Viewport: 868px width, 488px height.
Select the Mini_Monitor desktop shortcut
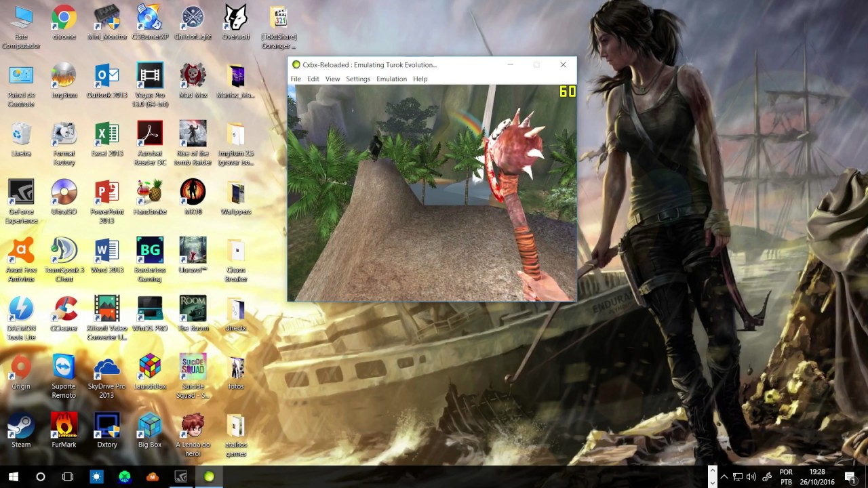(x=107, y=23)
